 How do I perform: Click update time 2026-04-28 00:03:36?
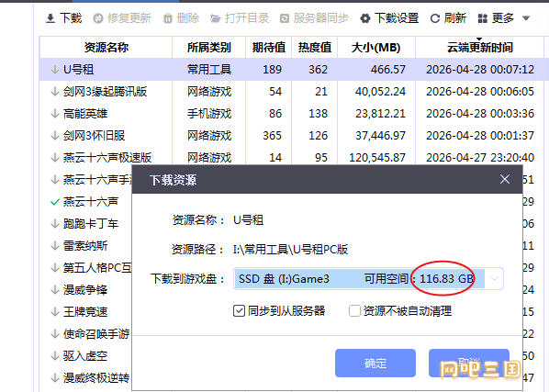point(480,114)
